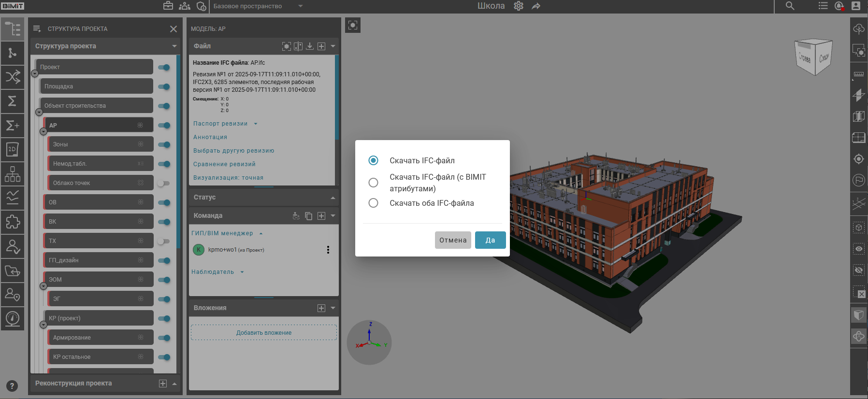
Task: Click the Отмена cancel button
Action: tap(453, 240)
